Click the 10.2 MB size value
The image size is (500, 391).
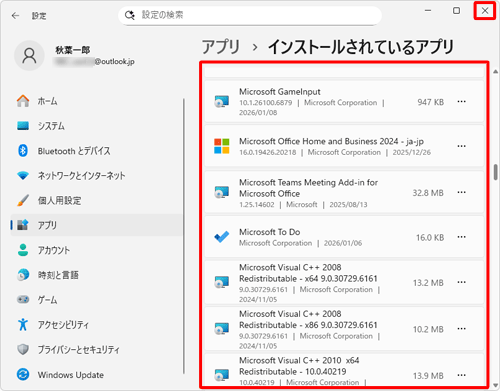(x=428, y=329)
